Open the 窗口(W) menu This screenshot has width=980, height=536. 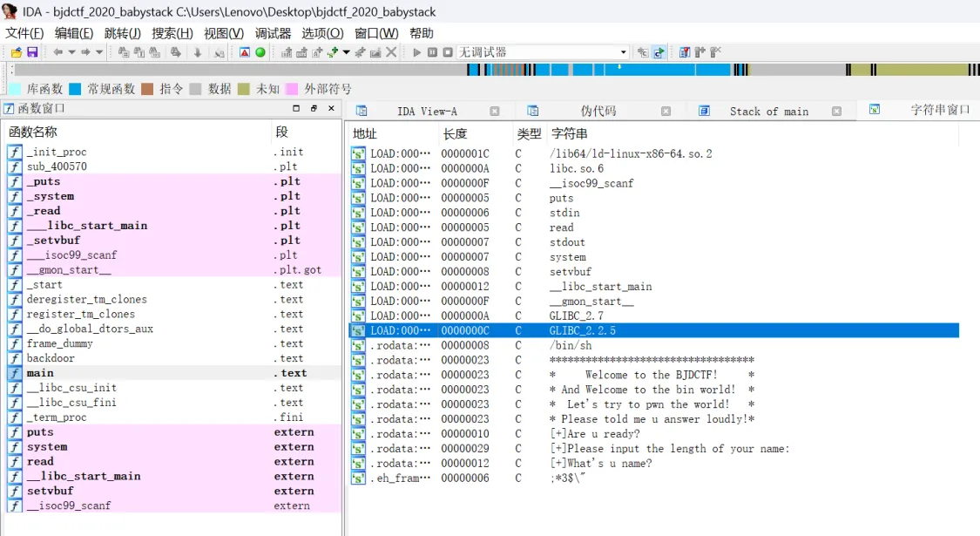click(x=376, y=33)
